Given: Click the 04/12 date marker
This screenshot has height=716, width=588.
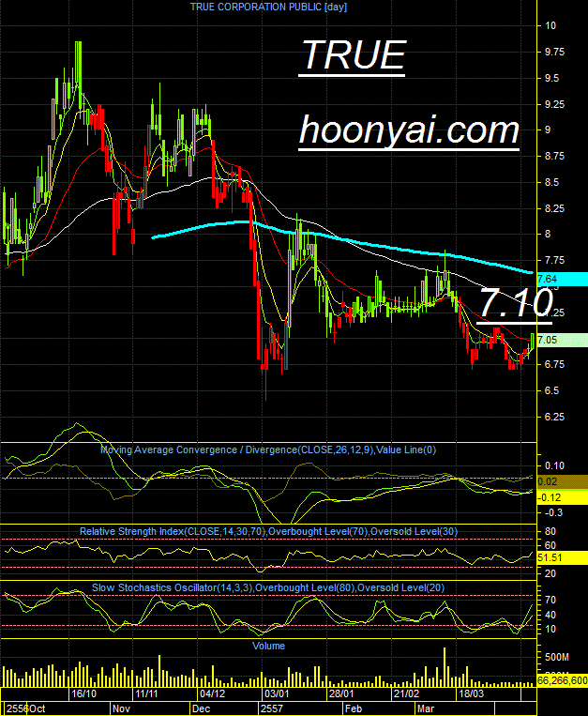Looking at the screenshot, I should tap(213, 694).
